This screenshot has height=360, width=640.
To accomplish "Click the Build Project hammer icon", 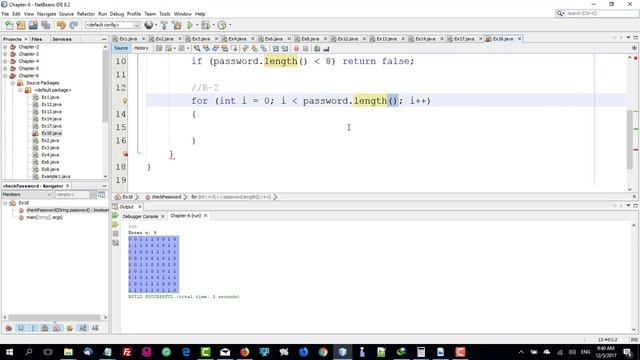I will (164, 25).
